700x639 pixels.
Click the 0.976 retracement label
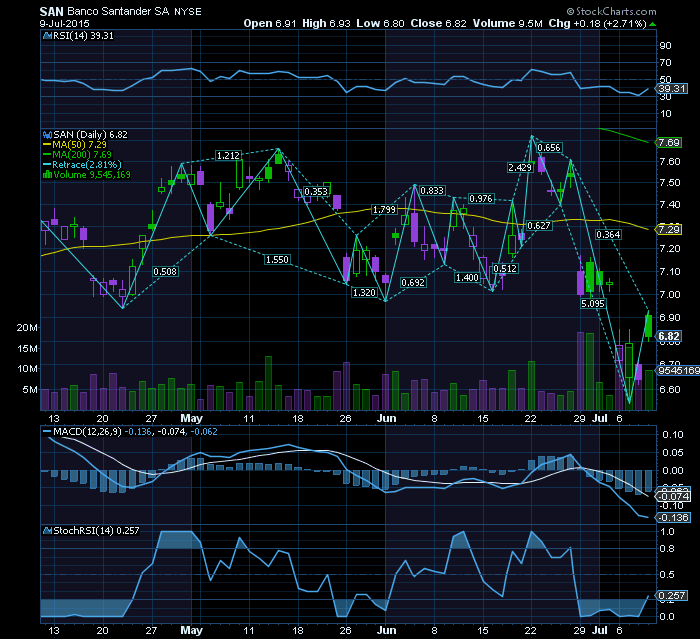tap(481, 199)
